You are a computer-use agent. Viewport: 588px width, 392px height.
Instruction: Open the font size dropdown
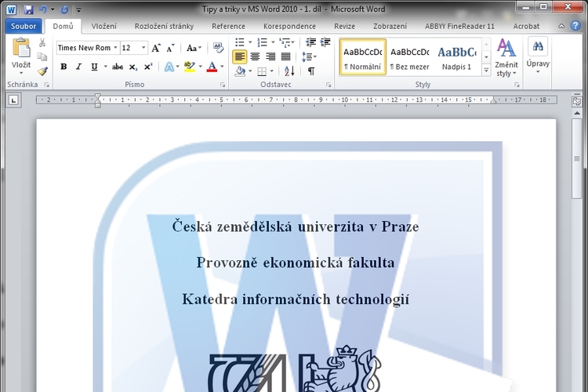click(142, 48)
